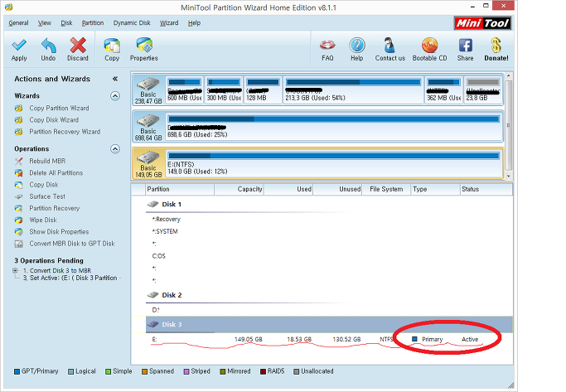Run Surface Test on disk
Viewport: 566px width, 392px height.
tap(47, 196)
